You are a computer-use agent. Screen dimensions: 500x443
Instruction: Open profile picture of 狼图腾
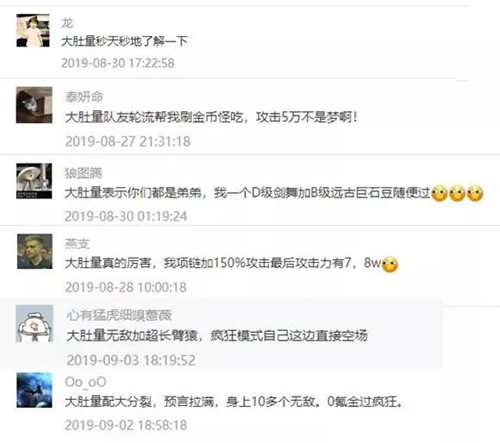tap(34, 181)
